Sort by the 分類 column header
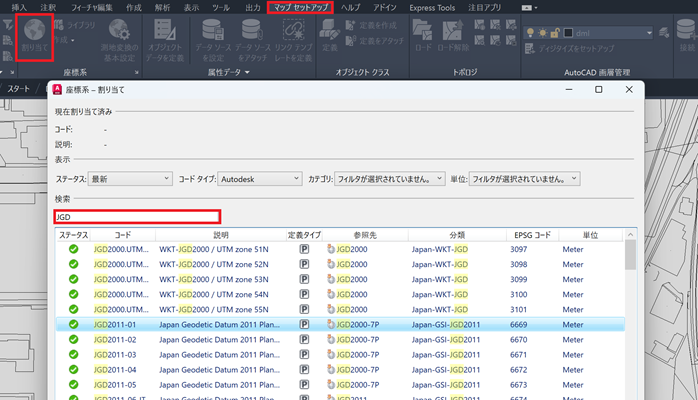 click(x=457, y=235)
